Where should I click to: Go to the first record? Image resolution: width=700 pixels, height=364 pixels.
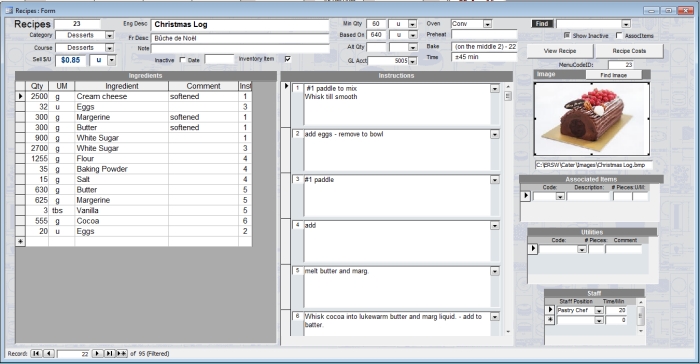(x=36, y=353)
